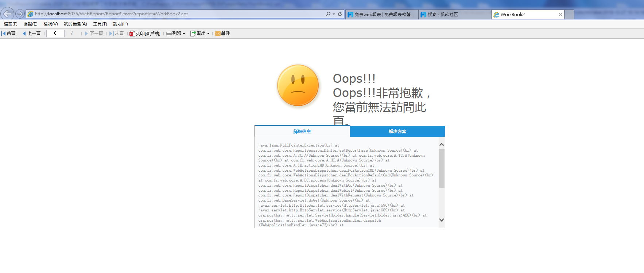Go to next page with 下一頁
This screenshot has height=273, width=644.
click(x=94, y=34)
